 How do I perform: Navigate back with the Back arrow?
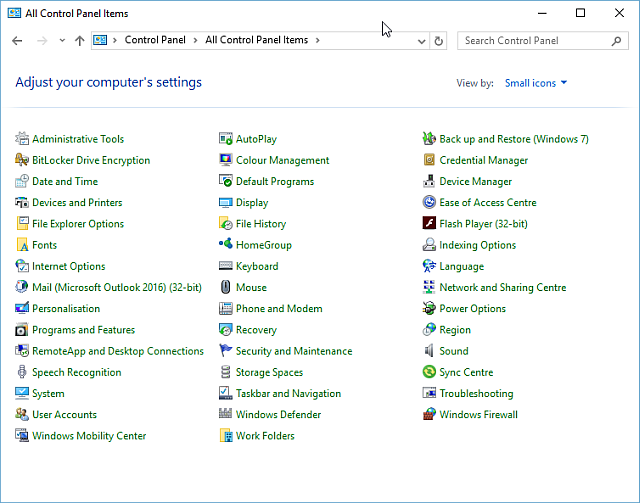pos(17,41)
